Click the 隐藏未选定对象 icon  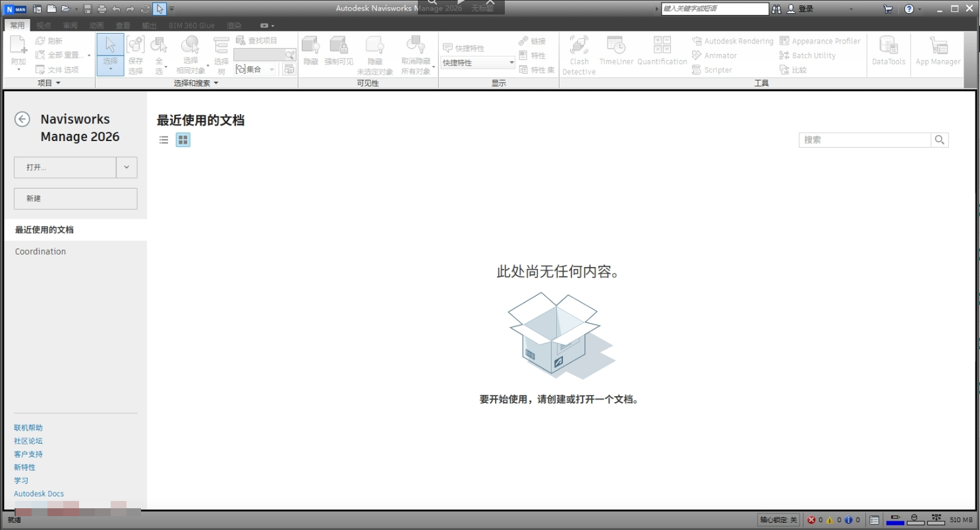pos(375,45)
